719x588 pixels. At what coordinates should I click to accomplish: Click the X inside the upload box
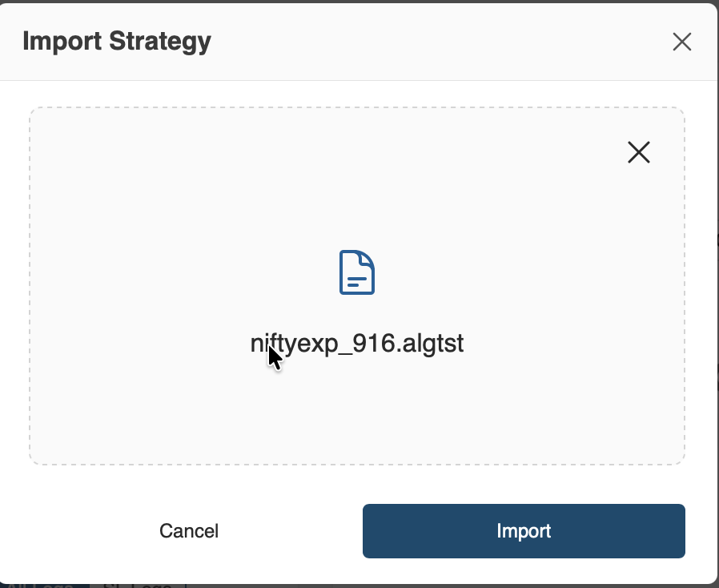pos(638,152)
